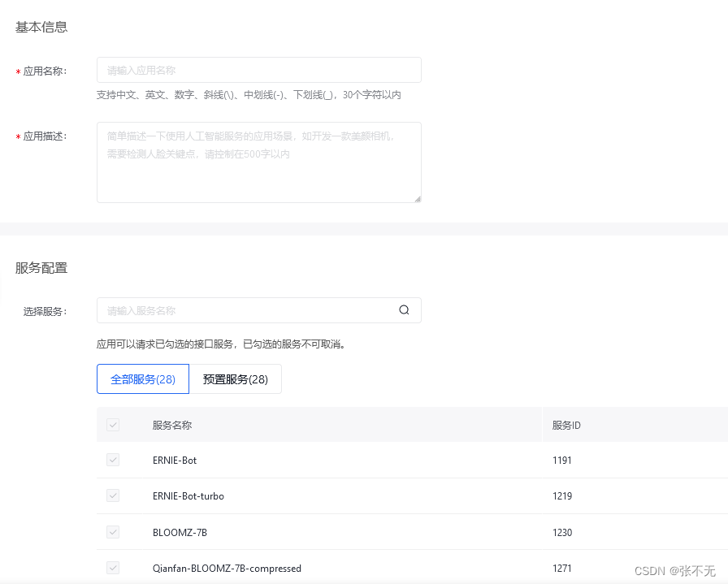
Task: Click the 应用名称 field label
Action: (45, 71)
